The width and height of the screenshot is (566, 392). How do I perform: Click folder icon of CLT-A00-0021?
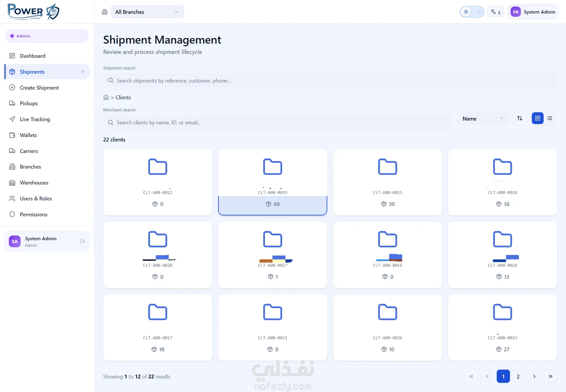273,312
